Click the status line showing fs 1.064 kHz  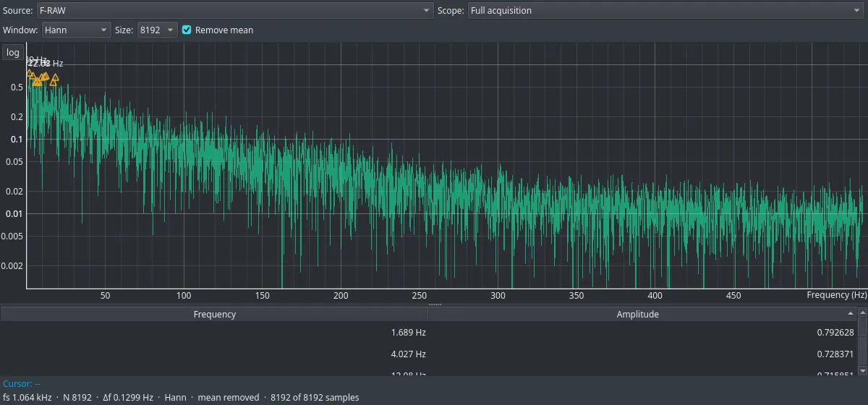(x=181, y=397)
